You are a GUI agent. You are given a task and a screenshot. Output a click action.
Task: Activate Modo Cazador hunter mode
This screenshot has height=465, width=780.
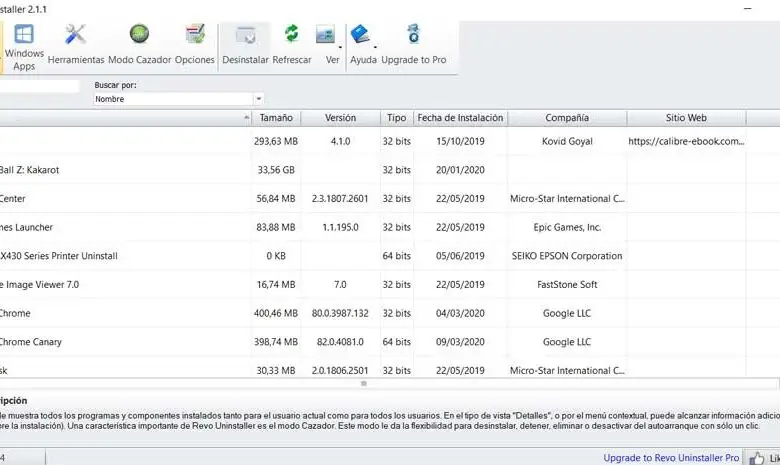[x=139, y=45]
